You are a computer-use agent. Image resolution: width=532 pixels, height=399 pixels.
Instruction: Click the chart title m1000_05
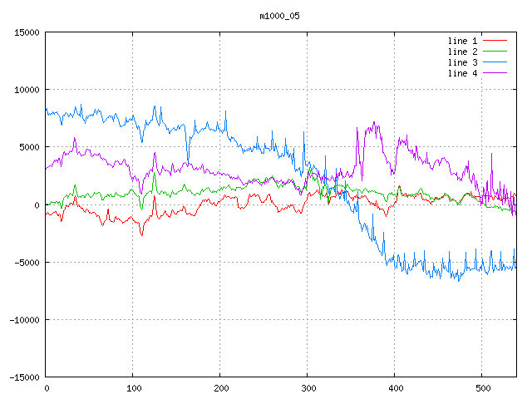[278, 16]
